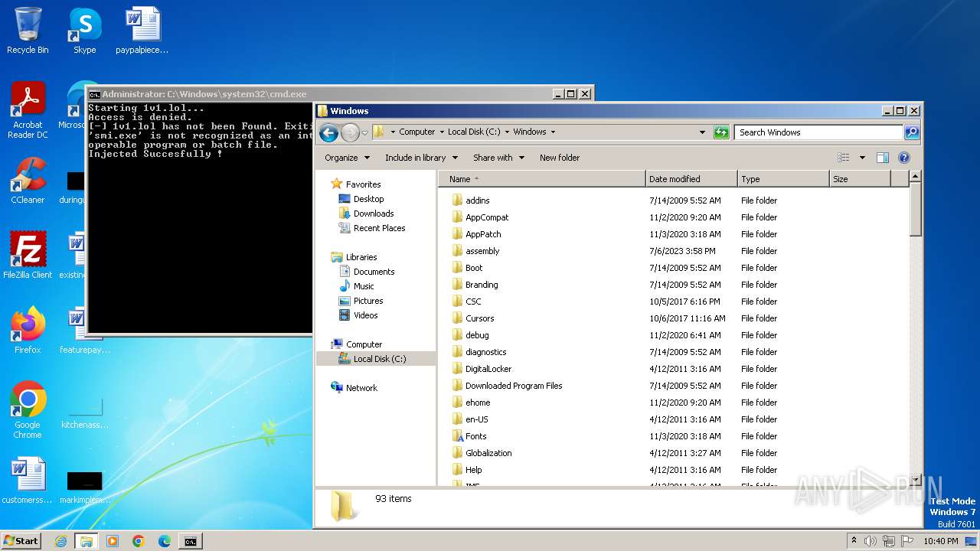Open Action Center flag tray icon
Viewport: 980px width, 551px height.
click(907, 541)
